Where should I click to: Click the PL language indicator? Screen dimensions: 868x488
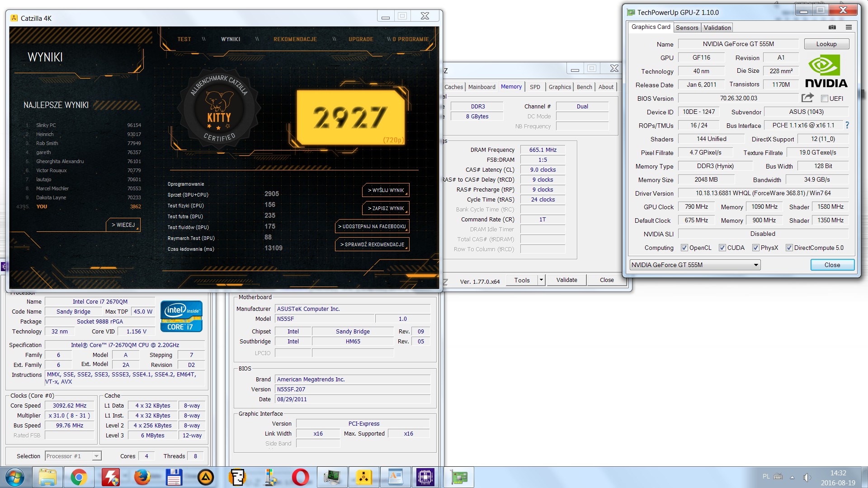(766, 477)
